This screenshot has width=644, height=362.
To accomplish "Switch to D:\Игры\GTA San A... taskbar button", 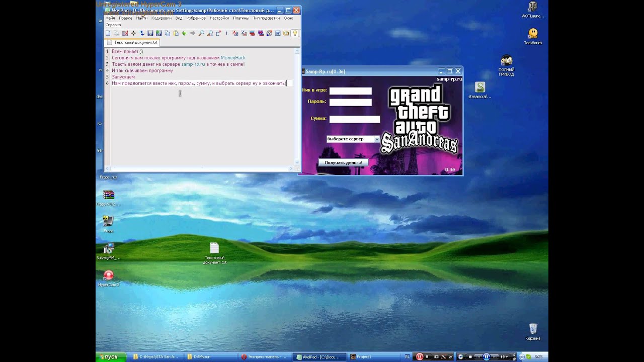I will pyautogui.click(x=155, y=357).
